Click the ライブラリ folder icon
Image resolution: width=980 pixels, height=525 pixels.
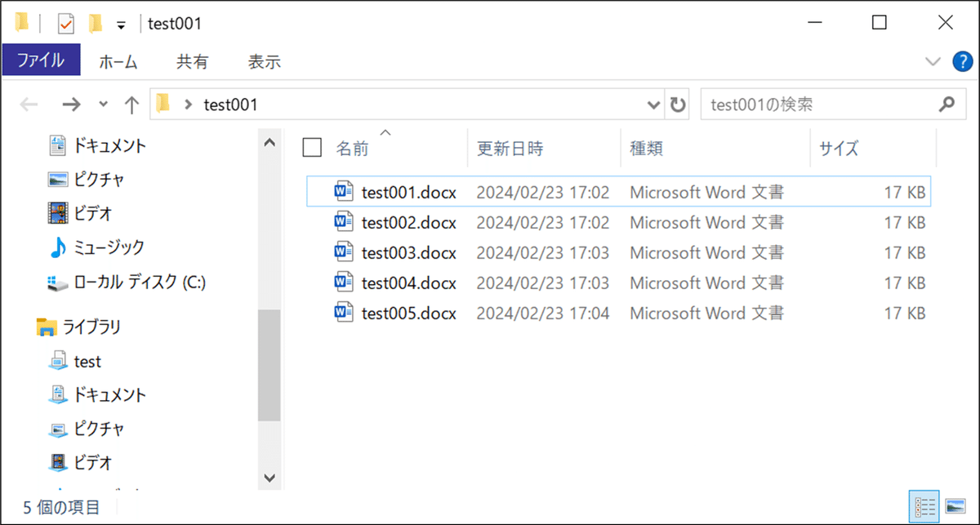[46, 327]
